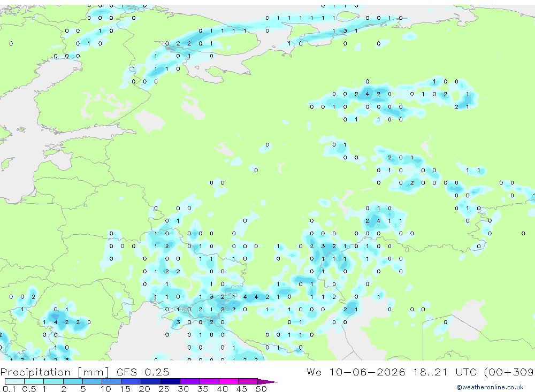Click the 0.5–1 mm legend color swatch
The width and height of the screenshot is (535, 392).
click(34, 381)
